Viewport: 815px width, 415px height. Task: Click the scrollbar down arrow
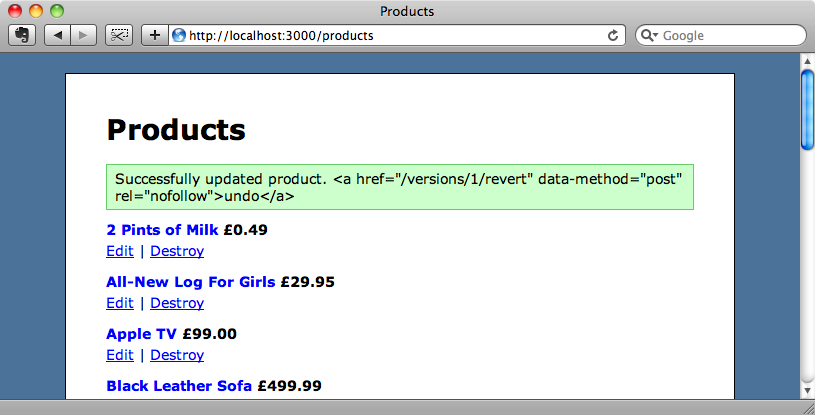(x=807, y=390)
